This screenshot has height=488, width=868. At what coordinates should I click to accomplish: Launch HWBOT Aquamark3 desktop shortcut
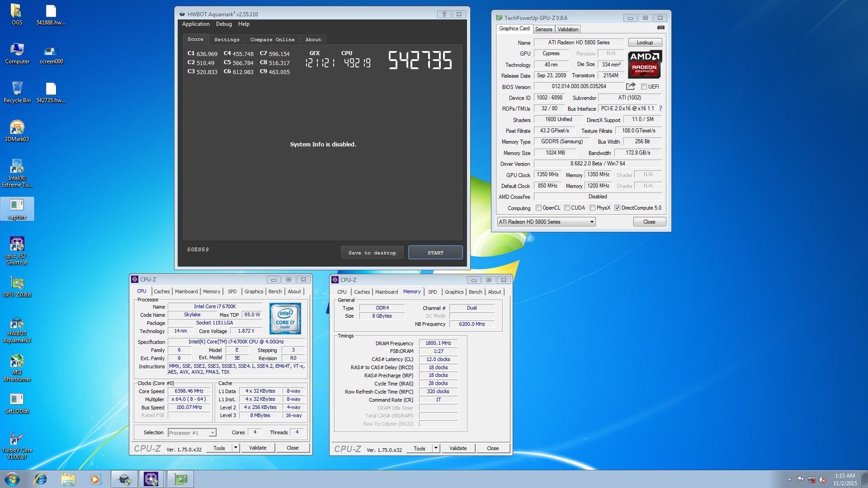pos(17,329)
